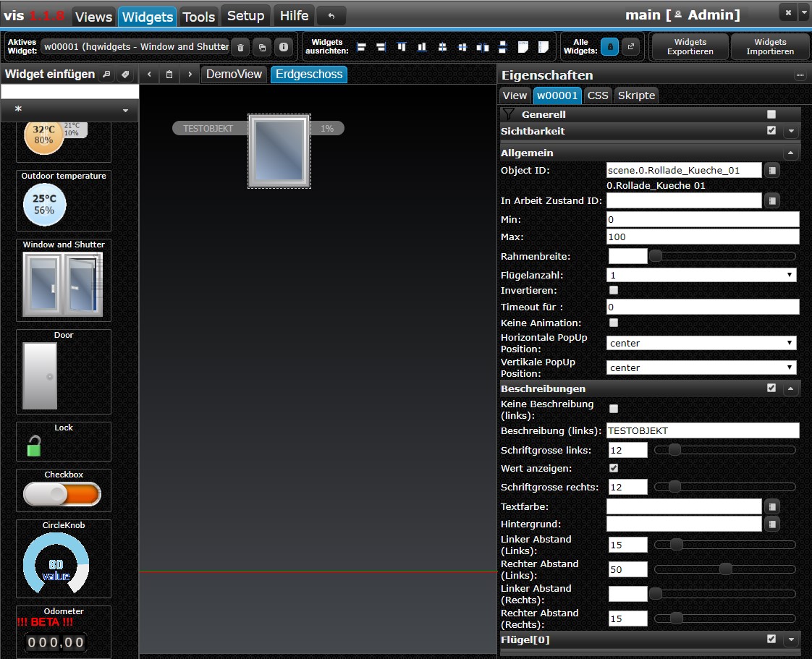Set equal widget height icon
This screenshot has height=659, width=812.
point(544,47)
